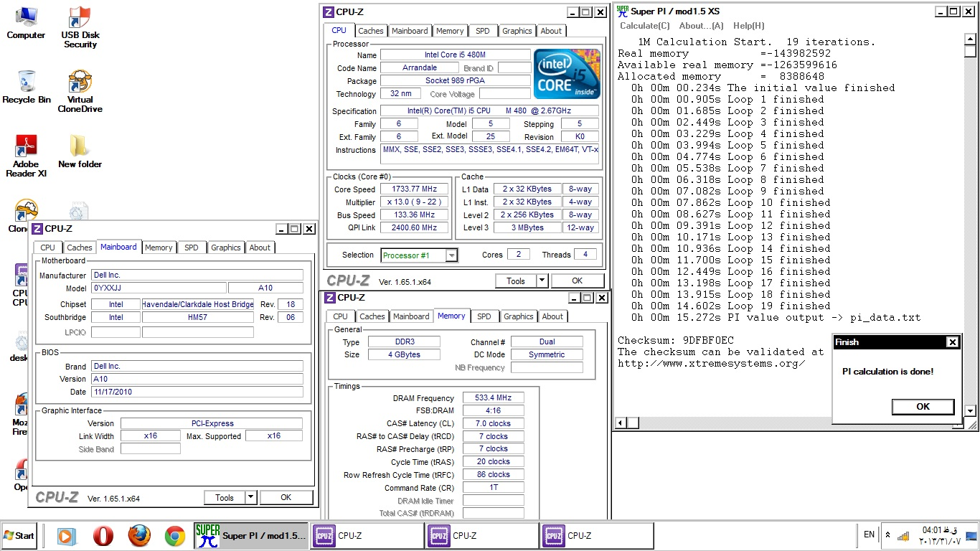Select Caches tab in Mainboard CPU-Z window

pyautogui.click(x=80, y=248)
